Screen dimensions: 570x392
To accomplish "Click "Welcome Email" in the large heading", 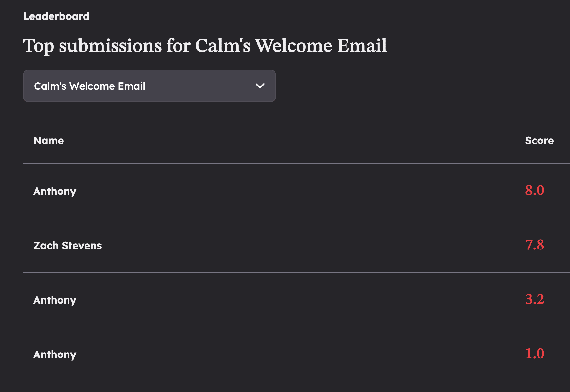I will pyautogui.click(x=321, y=45).
